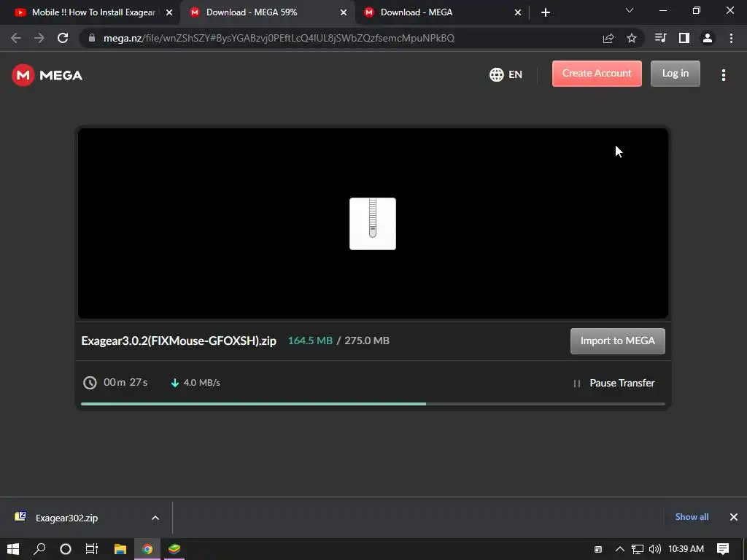Open the volume control tray icon

(x=655, y=549)
